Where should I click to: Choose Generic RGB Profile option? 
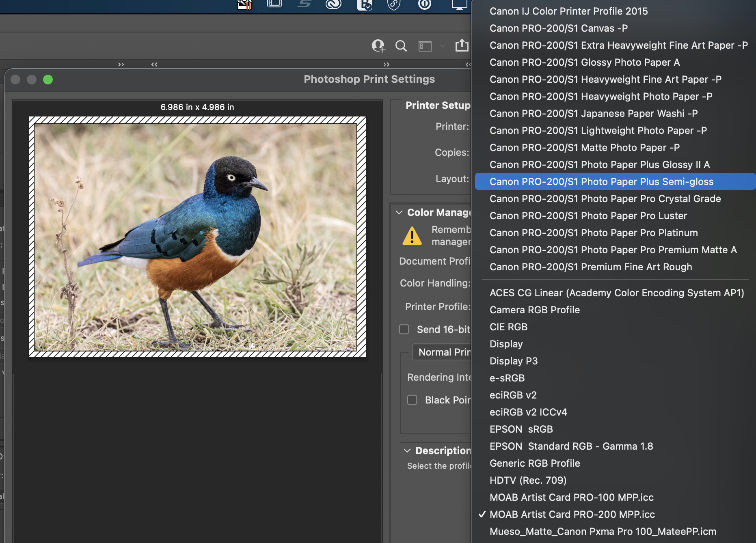coord(535,463)
